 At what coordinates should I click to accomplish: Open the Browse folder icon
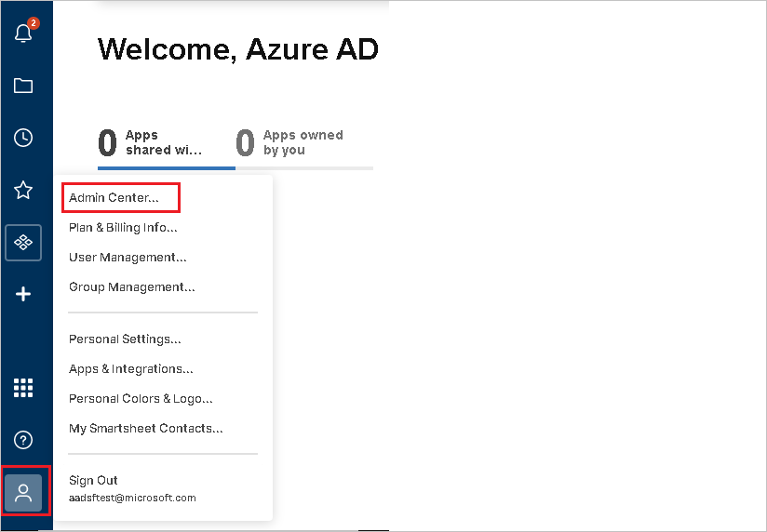pyautogui.click(x=23, y=86)
